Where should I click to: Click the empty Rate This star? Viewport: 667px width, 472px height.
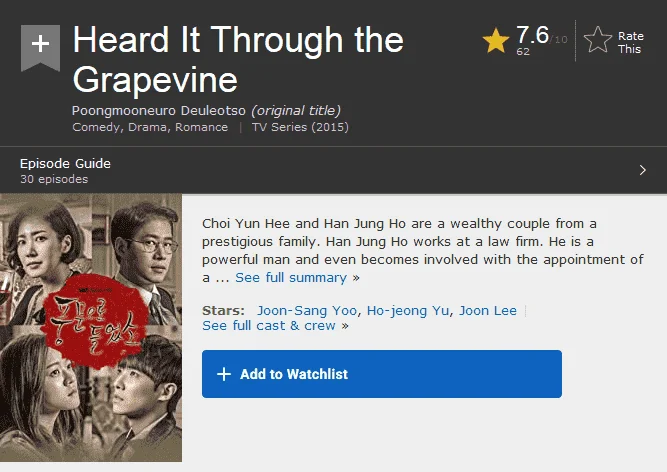(x=598, y=40)
